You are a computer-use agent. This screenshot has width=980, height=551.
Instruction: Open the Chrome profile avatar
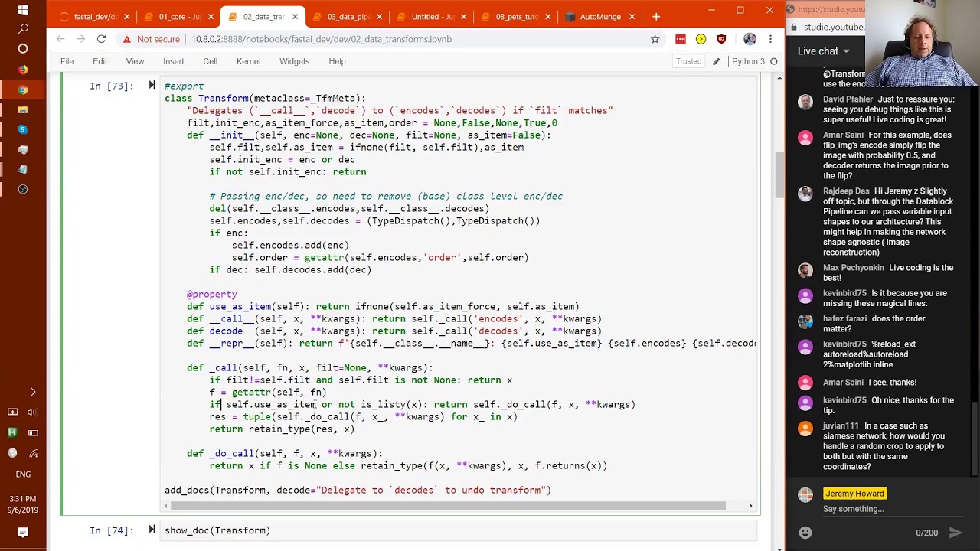[x=750, y=39]
